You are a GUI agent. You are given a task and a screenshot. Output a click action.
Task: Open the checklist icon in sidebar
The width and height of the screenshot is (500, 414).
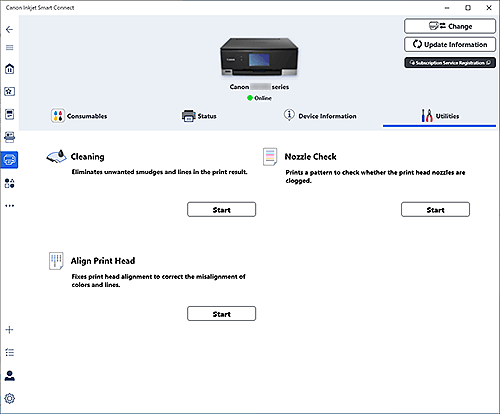tap(9, 352)
